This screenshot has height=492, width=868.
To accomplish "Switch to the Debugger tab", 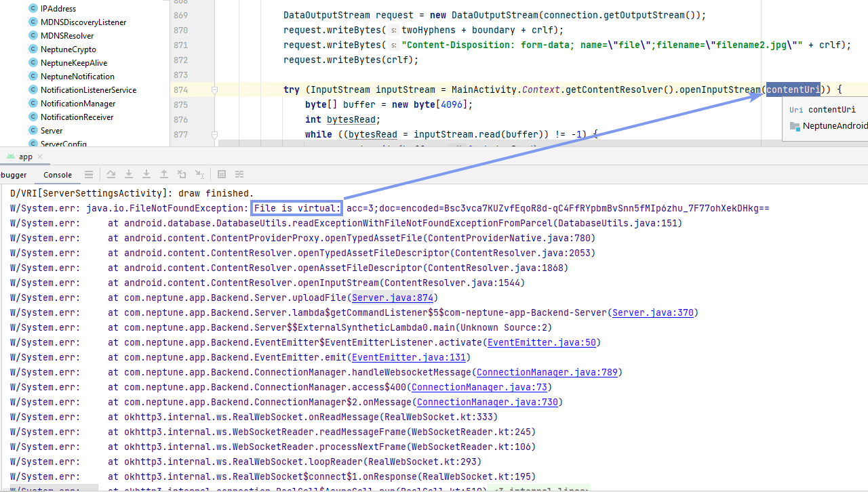I will (14, 174).
